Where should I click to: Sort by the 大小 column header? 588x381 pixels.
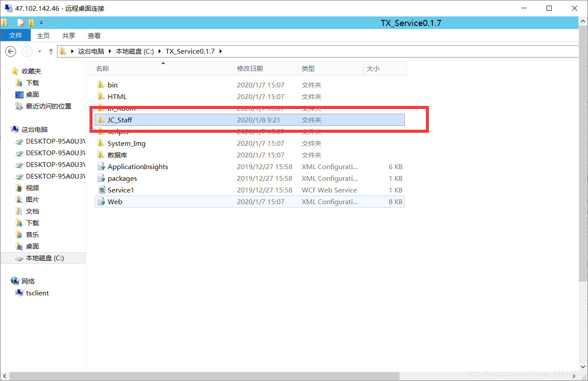tap(385, 68)
